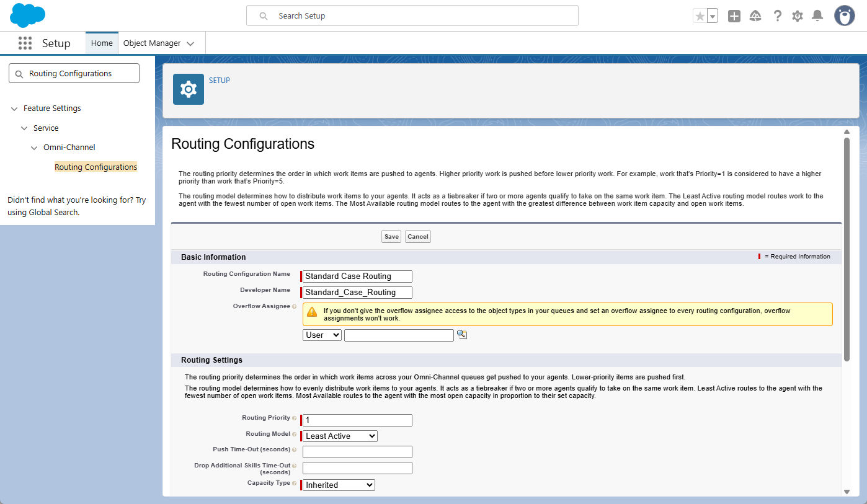
Task: Open the Favorites star icon
Action: click(700, 16)
